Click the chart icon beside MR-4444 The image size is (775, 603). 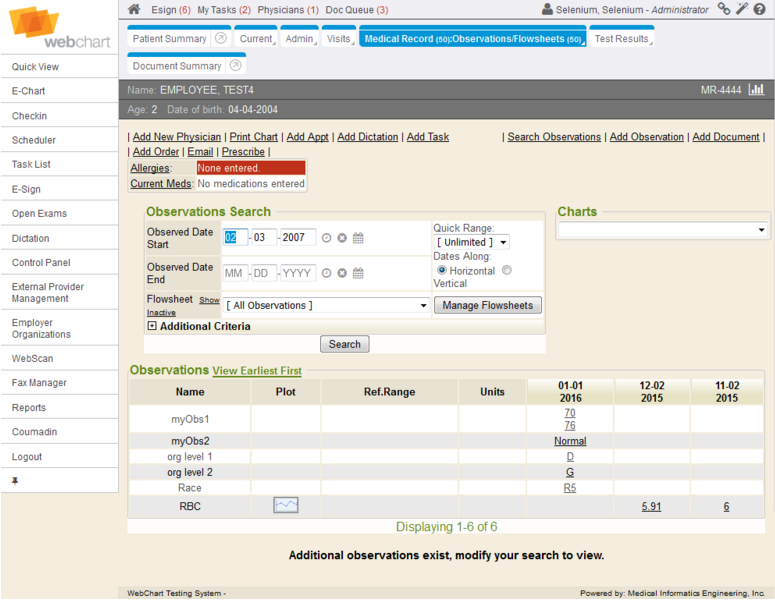[756, 90]
